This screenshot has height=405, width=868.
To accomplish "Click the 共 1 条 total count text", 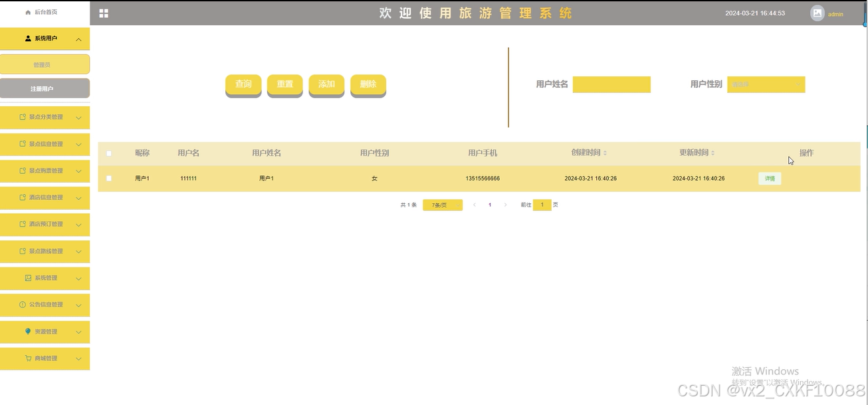I will point(408,205).
